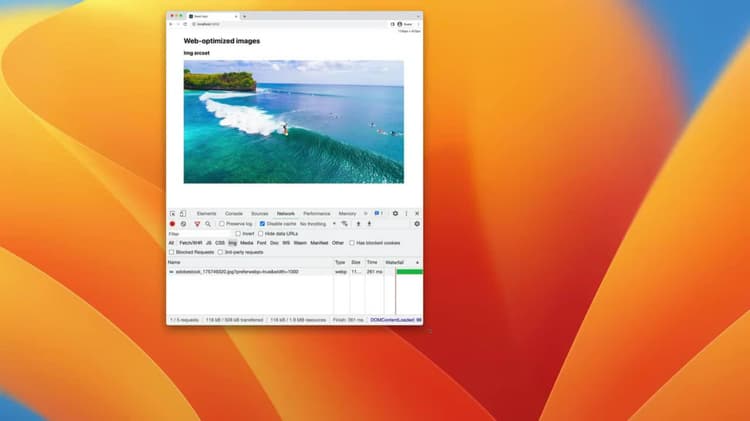Screen dimensions: 750x421
Task: Toggle the device toolbar icon
Action: point(183,213)
